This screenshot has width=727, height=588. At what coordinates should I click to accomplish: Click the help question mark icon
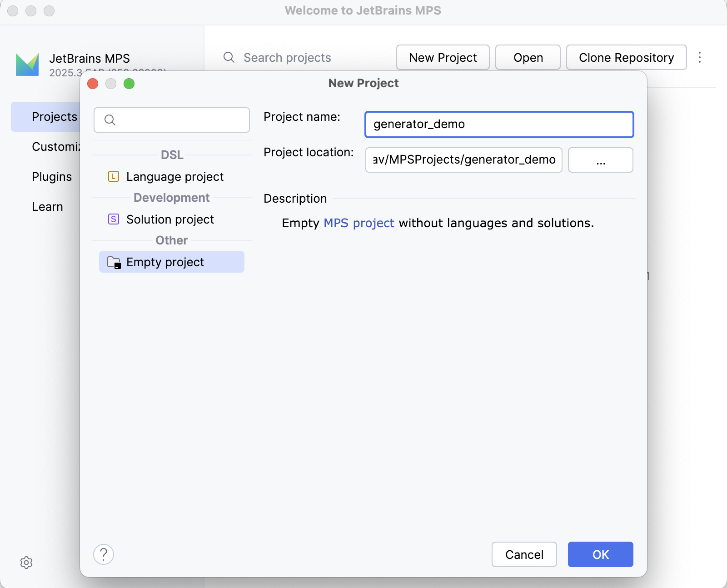pyautogui.click(x=104, y=554)
